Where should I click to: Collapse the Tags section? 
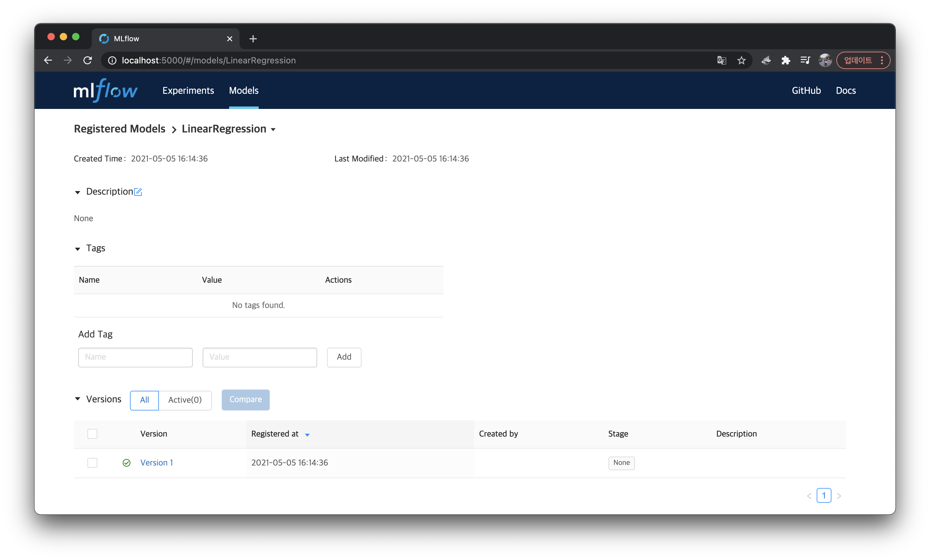pyautogui.click(x=78, y=249)
